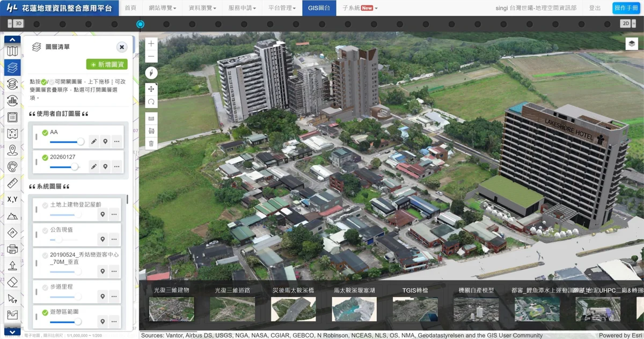Click the print tool in sidebar
Image resolution: width=644 pixels, height=339 pixels.
tap(12, 249)
